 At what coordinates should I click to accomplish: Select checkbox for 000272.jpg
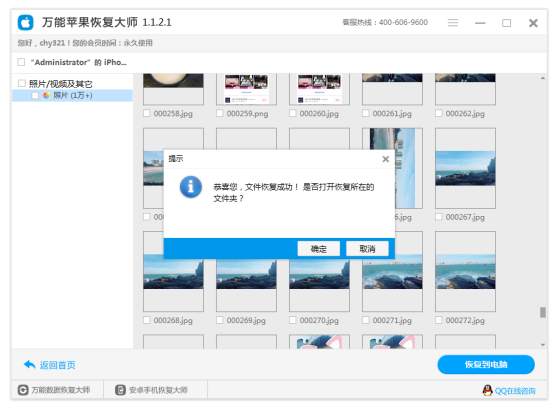pos(439,320)
